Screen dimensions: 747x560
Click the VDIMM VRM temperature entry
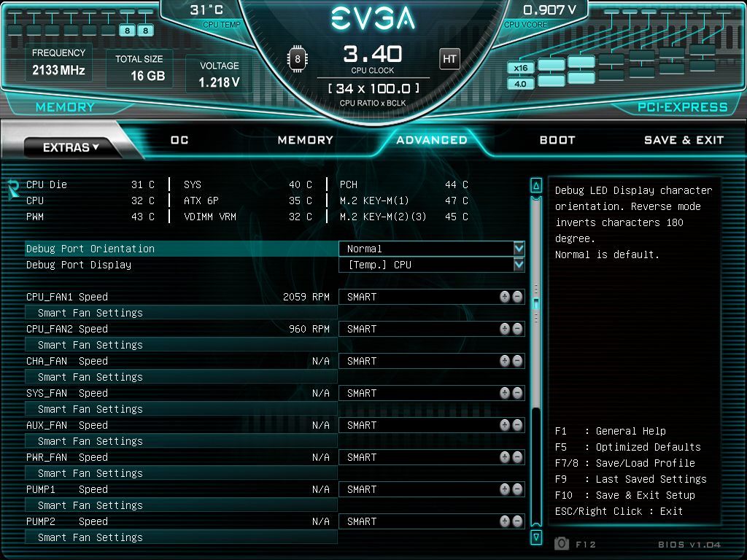click(248, 217)
